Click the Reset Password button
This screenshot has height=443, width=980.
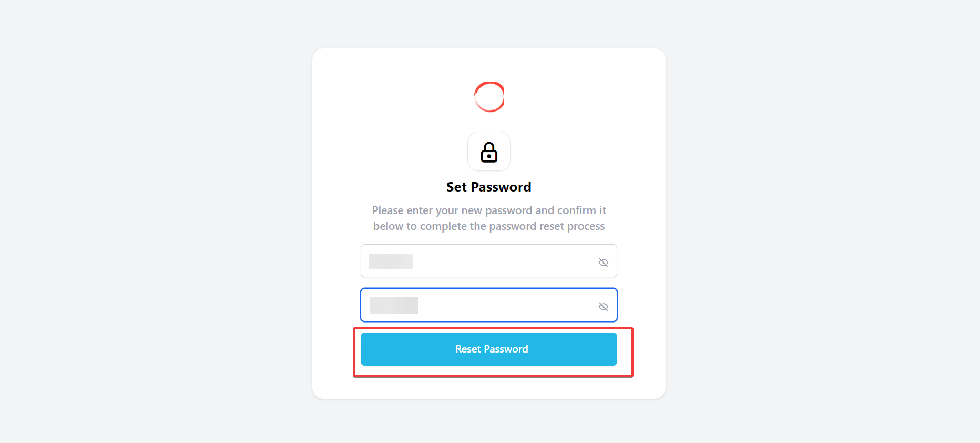(490, 349)
